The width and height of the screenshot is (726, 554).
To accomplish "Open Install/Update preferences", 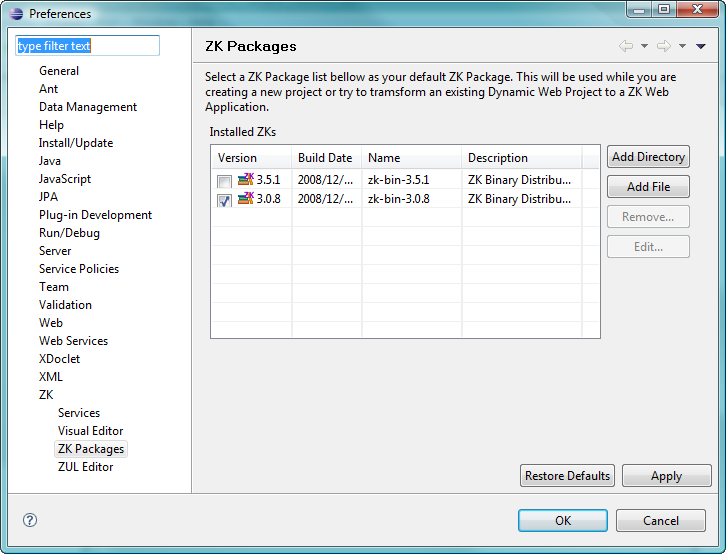I will (x=76, y=143).
